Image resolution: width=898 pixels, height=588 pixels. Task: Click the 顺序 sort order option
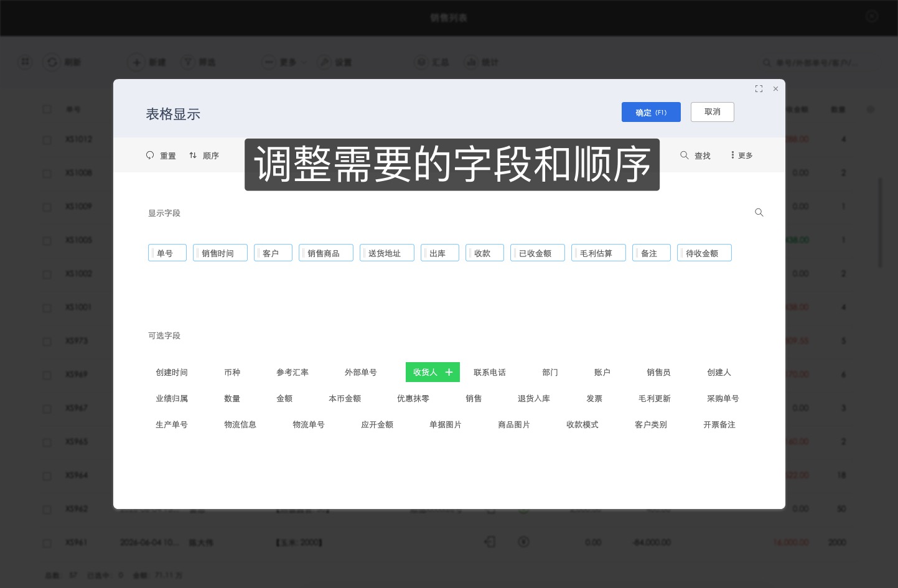[204, 156]
